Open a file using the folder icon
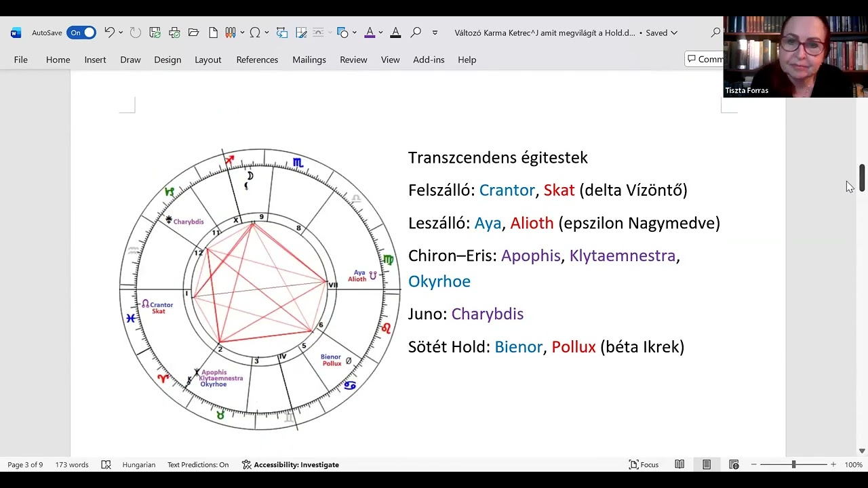 (x=193, y=33)
